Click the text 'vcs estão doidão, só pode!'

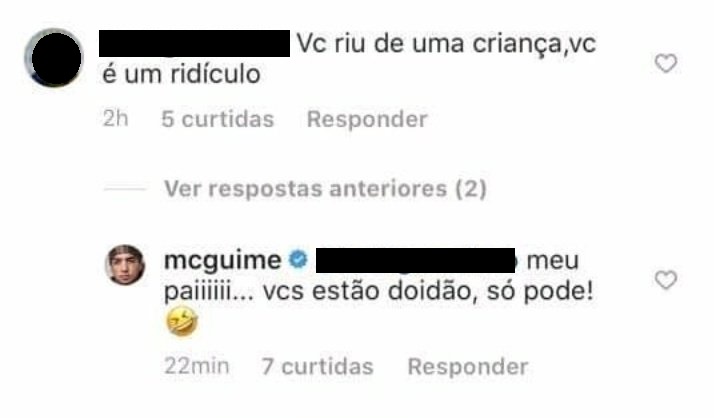428,291
